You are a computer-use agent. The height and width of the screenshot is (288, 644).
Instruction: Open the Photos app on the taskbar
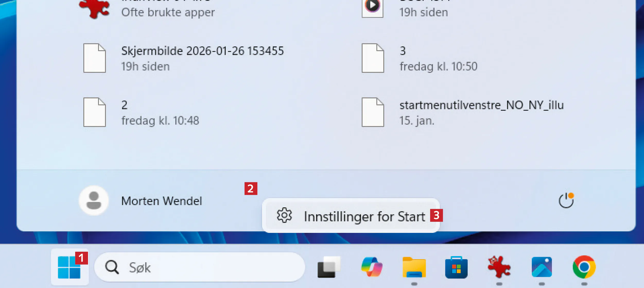click(542, 267)
